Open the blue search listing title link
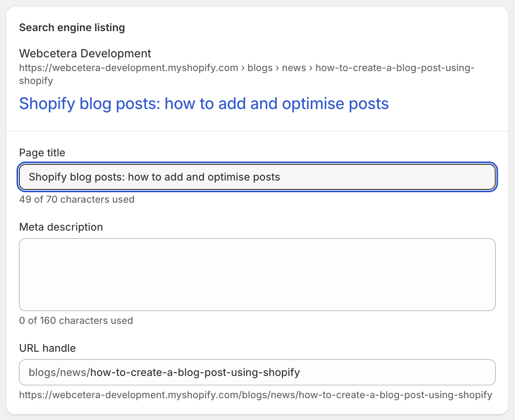515x420 pixels. click(x=204, y=104)
